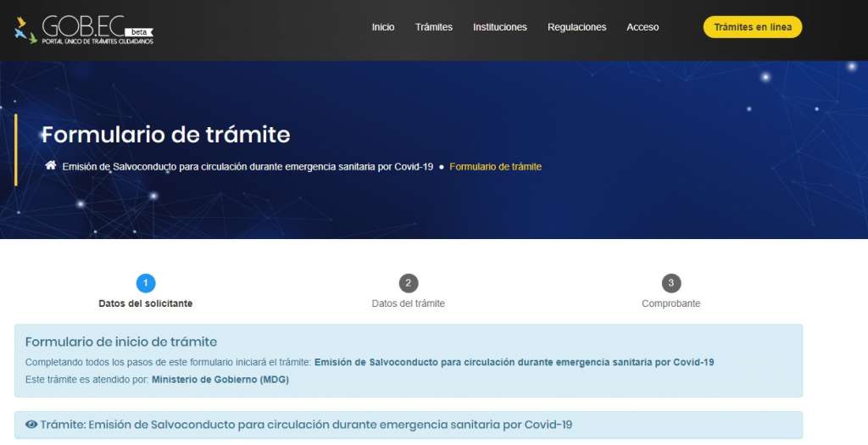868x445 pixels.
Task: Click the beta badge next to the logo
Action: pyautogui.click(x=138, y=32)
